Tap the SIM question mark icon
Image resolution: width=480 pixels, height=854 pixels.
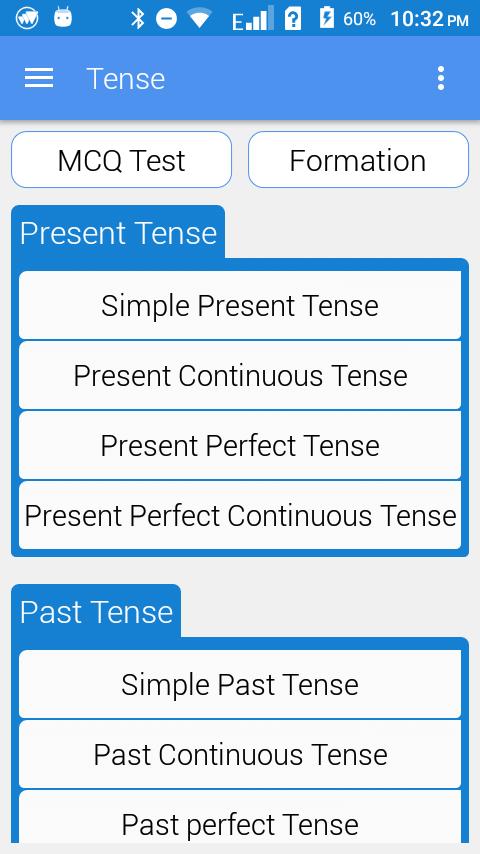pos(293,19)
